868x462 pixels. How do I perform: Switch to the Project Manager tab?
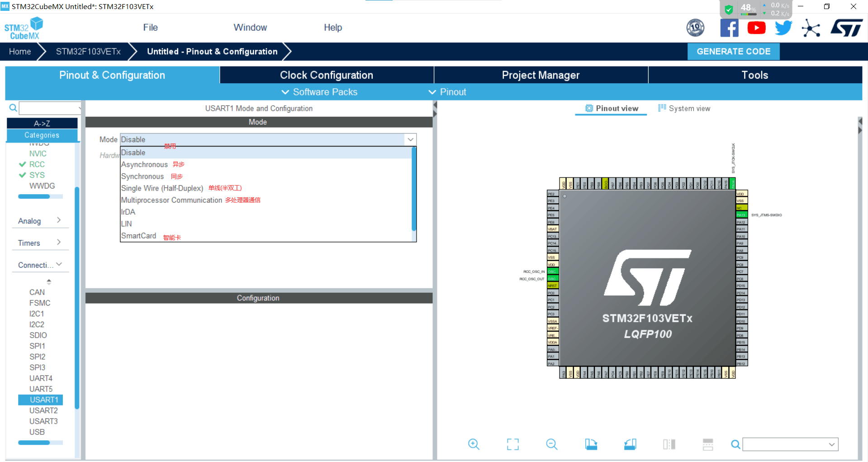541,75
